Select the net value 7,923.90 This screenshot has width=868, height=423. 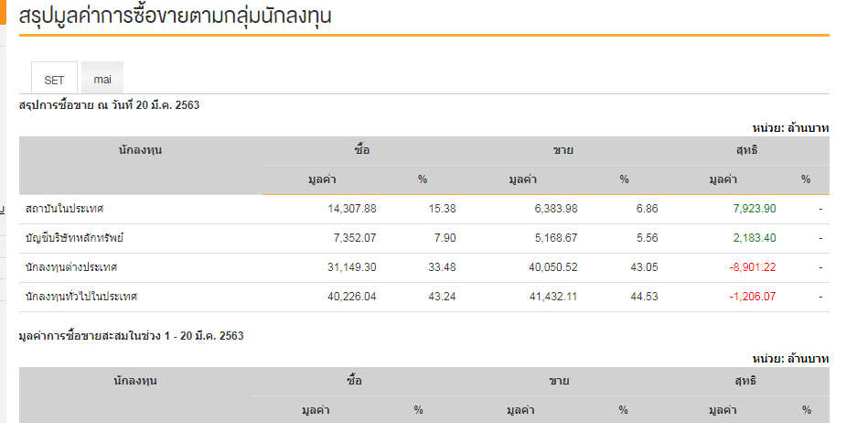click(752, 209)
